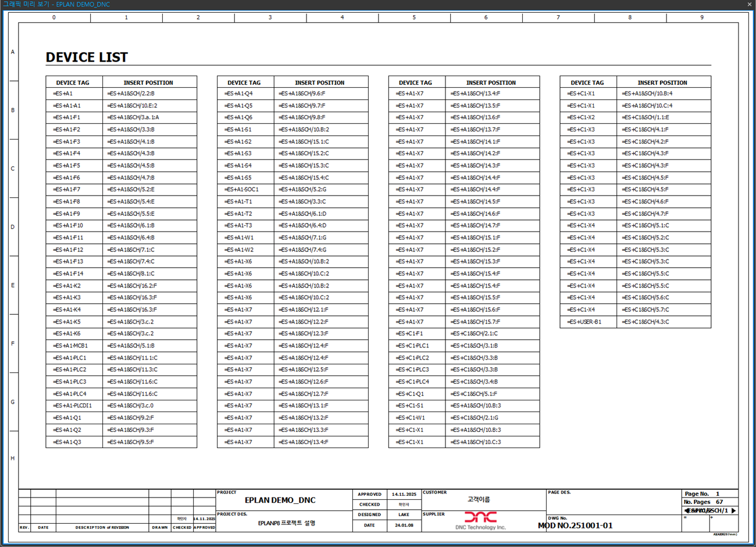Click the left page arrow in the title block
756x547 pixels.
(x=687, y=510)
